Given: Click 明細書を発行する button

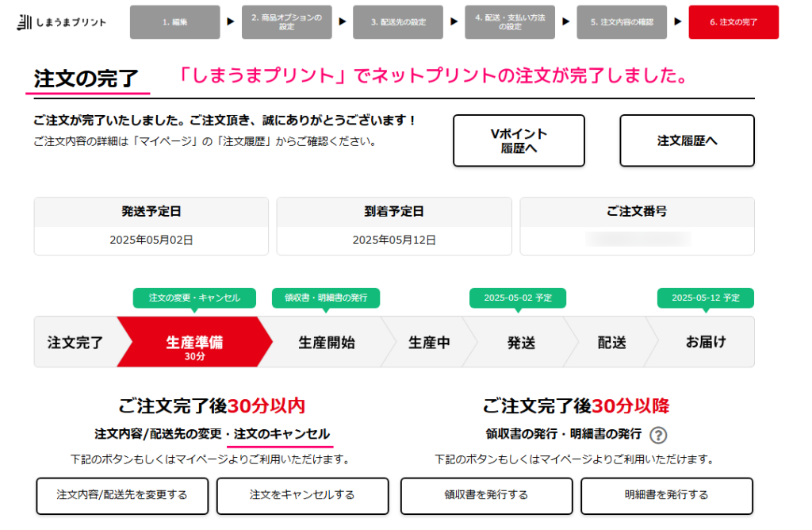Looking at the screenshot, I should (x=666, y=495).
